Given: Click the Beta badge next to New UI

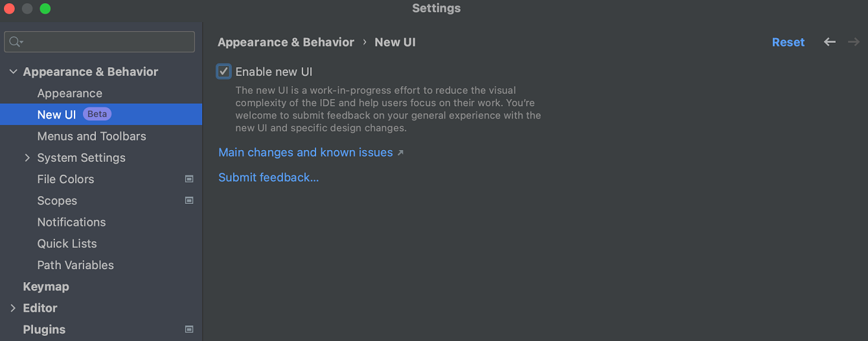Looking at the screenshot, I should click(97, 115).
